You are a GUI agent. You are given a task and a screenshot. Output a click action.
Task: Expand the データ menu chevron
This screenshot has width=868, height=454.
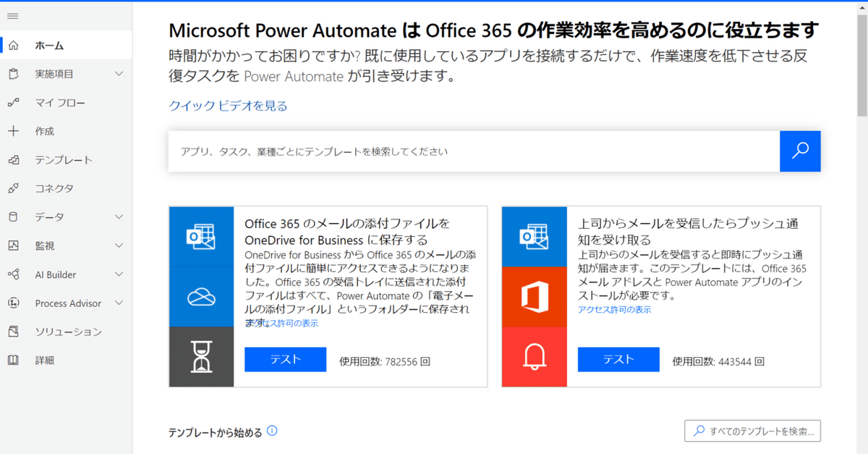point(119,217)
